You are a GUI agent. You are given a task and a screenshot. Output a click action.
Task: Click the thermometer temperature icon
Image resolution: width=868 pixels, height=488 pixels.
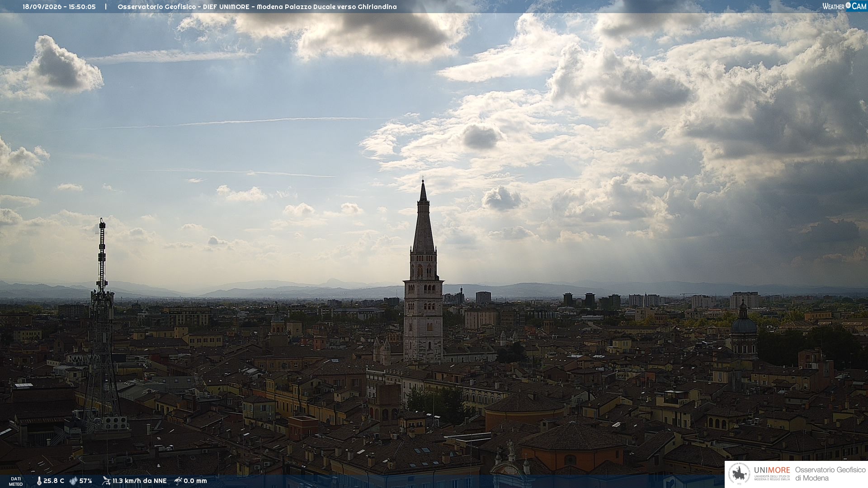39,481
